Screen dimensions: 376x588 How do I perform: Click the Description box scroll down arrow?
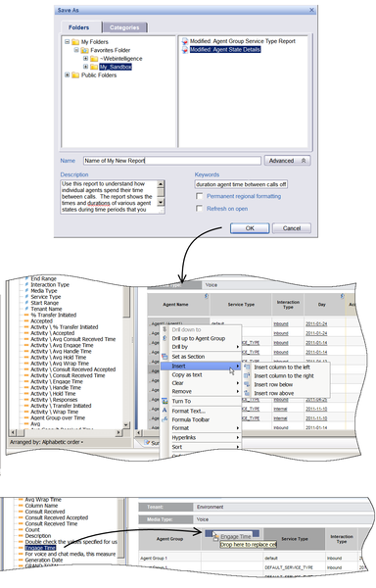pyautogui.click(x=161, y=202)
